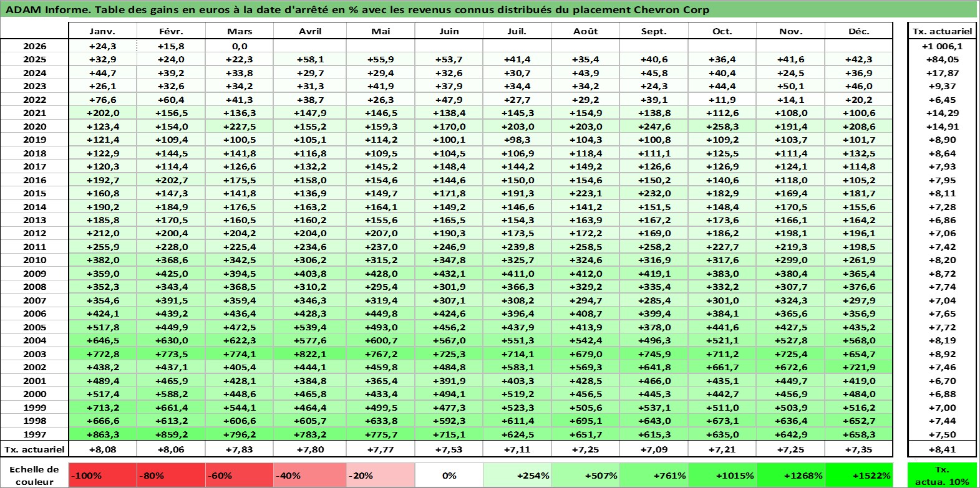Click the 'Mars' column header
980x488 pixels.
(x=240, y=31)
